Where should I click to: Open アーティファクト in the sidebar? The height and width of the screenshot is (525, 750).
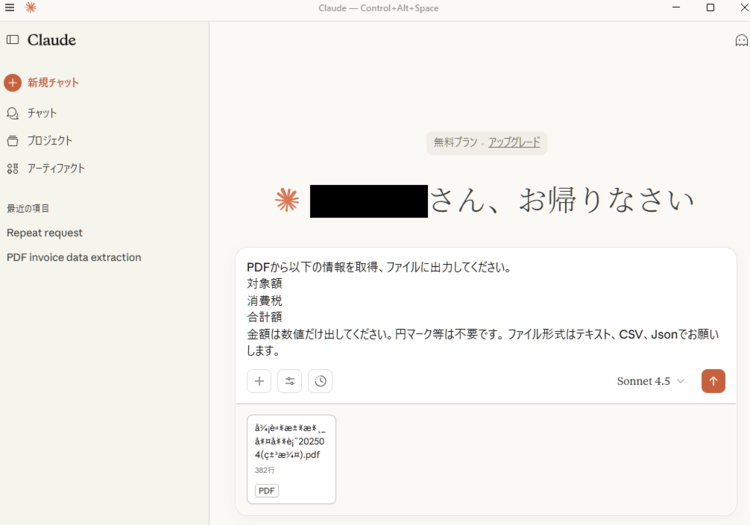pos(55,168)
